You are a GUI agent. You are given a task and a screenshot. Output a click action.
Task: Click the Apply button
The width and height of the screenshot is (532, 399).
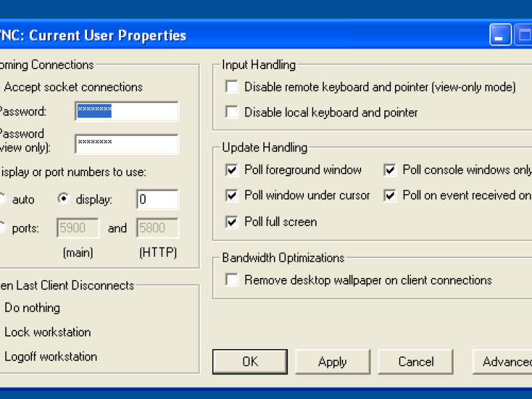click(x=332, y=362)
